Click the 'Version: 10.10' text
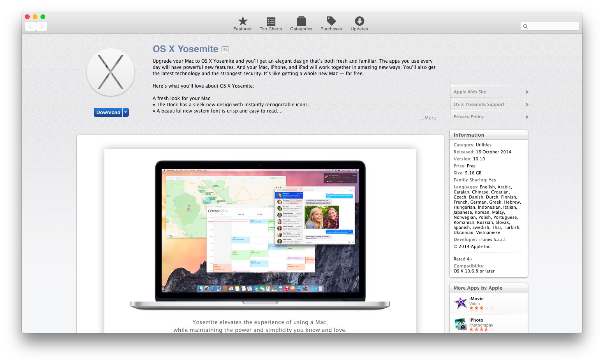The width and height of the screenshot is (604, 364). tap(469, 159)
